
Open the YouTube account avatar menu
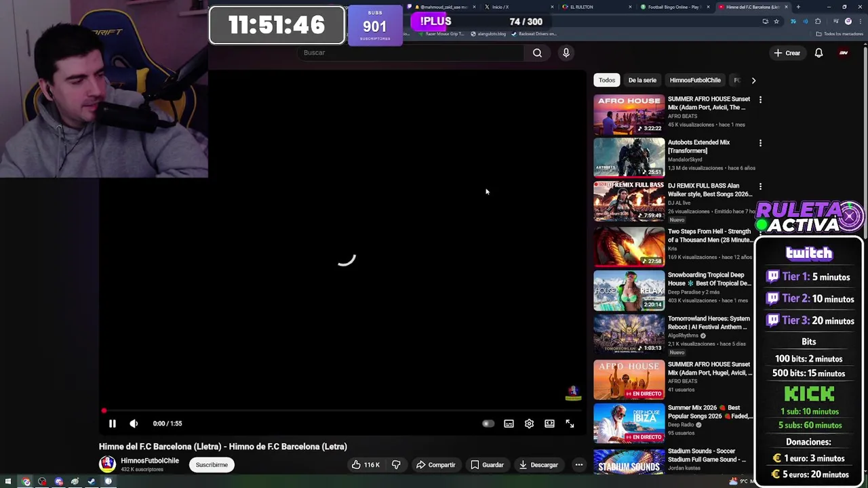(x=844, y=53)
